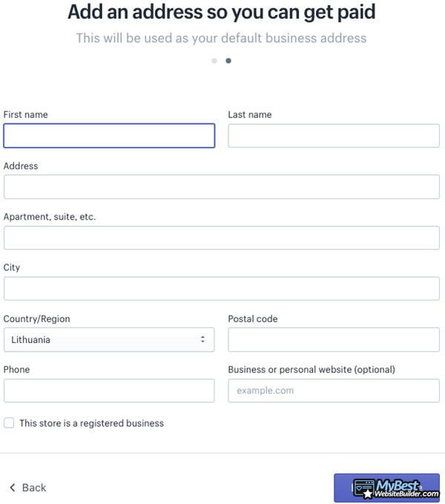Click into the Last name field
Screen dimensions: 445x504
(x=334, y=136)
